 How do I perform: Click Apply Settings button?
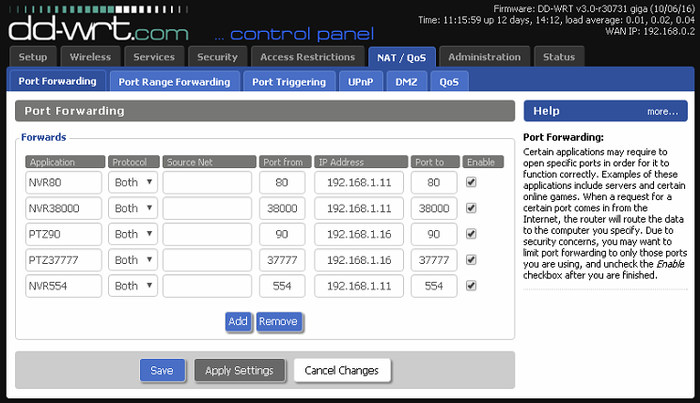239,370
